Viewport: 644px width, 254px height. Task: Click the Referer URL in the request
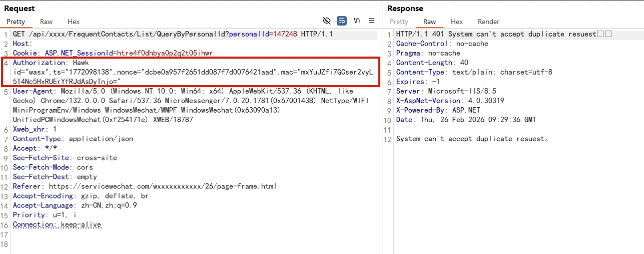coord(163,186)
